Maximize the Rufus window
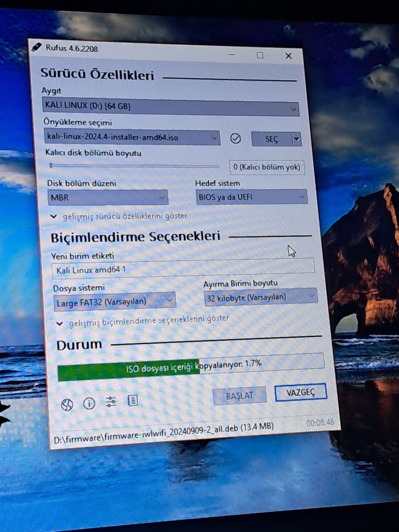 pos(260,55)
